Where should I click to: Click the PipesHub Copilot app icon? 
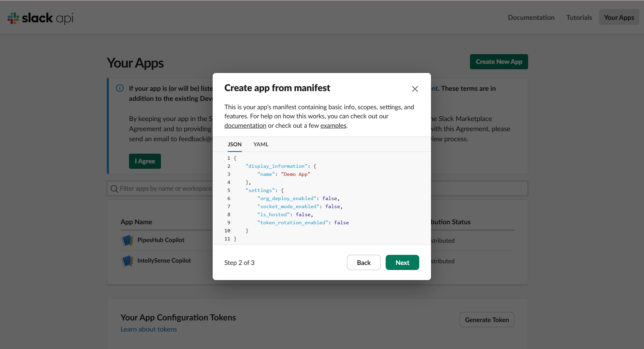tap(127, 240)
